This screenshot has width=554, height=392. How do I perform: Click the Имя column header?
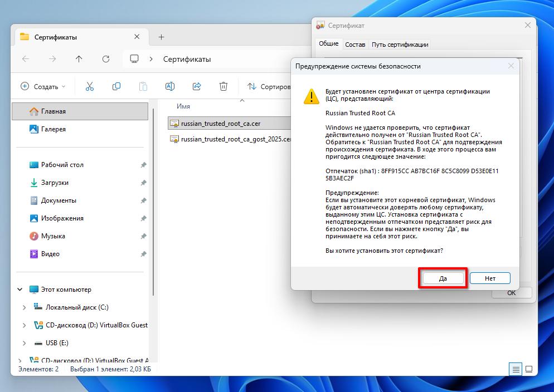pyautogui.click(x=183, y=106)
